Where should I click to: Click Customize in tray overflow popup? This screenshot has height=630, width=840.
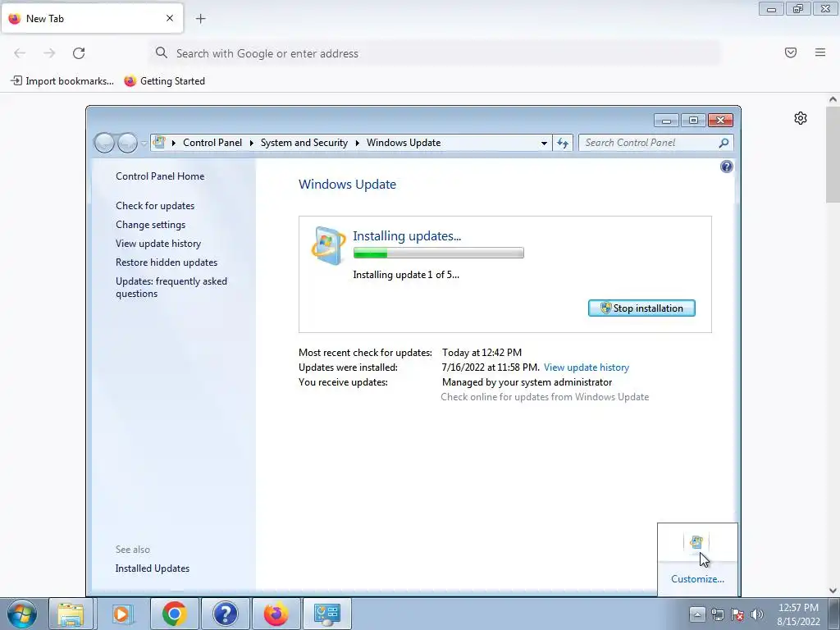697,579
